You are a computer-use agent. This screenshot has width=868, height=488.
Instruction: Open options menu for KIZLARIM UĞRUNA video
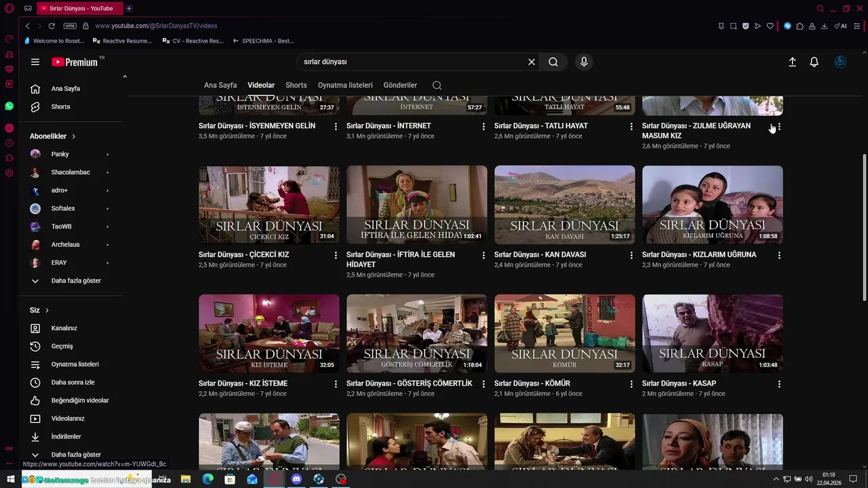[779, 256]
